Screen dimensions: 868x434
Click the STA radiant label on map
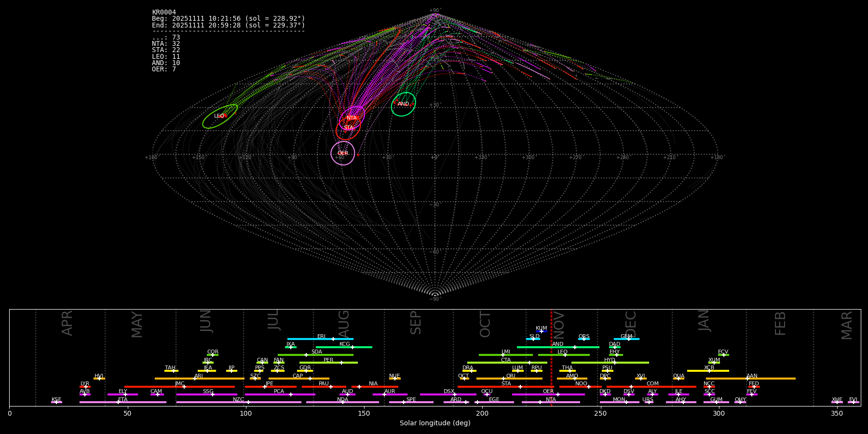point(348,128)
